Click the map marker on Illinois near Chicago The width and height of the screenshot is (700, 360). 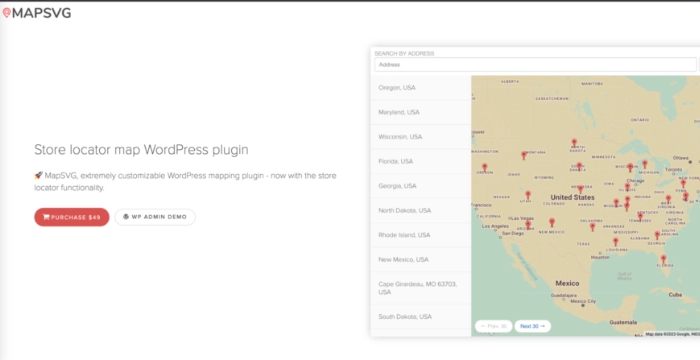point(627,187)
